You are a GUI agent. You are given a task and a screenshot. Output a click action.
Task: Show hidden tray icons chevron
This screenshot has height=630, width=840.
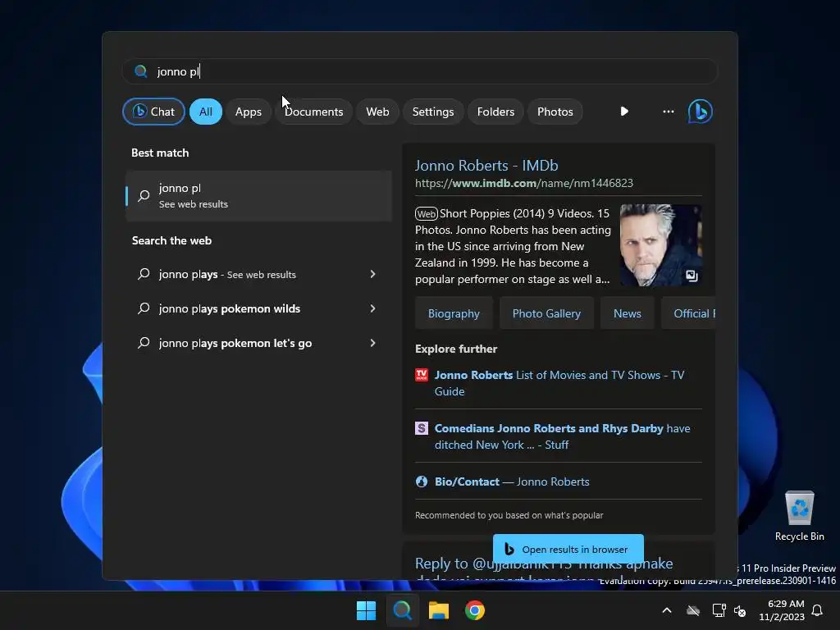tap(667, 610)
